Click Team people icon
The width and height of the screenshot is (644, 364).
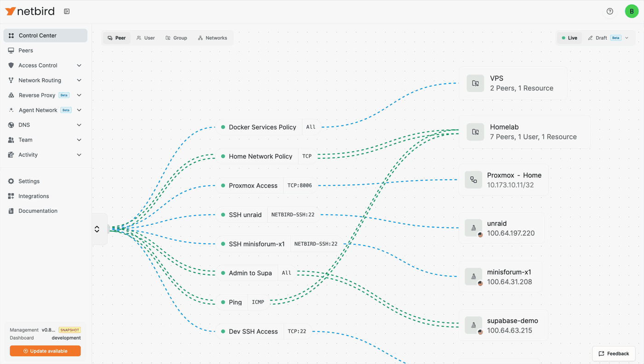[x=11, y=140]
